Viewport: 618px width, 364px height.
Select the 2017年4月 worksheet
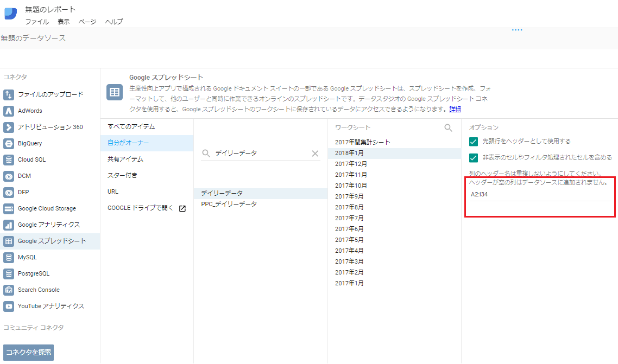(394, 251)
